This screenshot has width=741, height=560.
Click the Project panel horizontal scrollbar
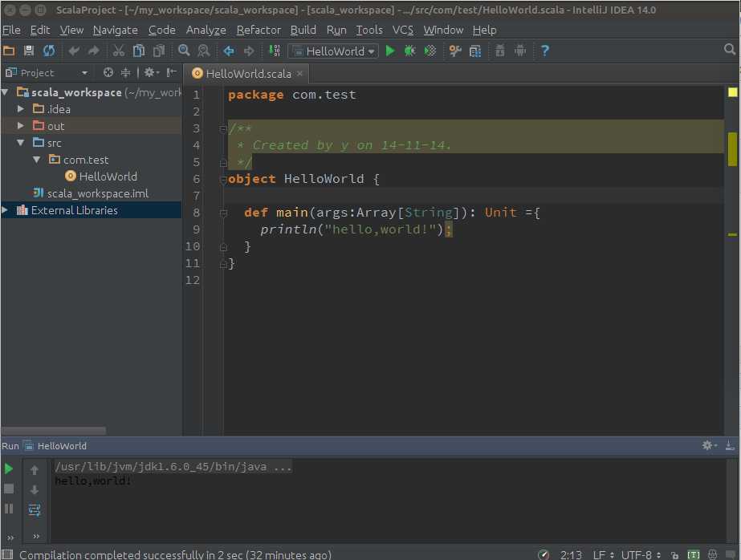(54, 430)
